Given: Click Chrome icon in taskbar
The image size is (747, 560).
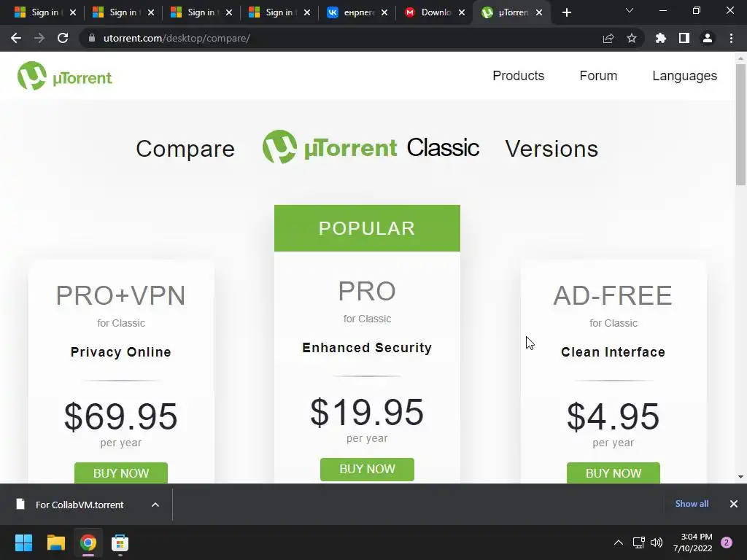Looking at the screenshot, I should click(x=88, y=542).
